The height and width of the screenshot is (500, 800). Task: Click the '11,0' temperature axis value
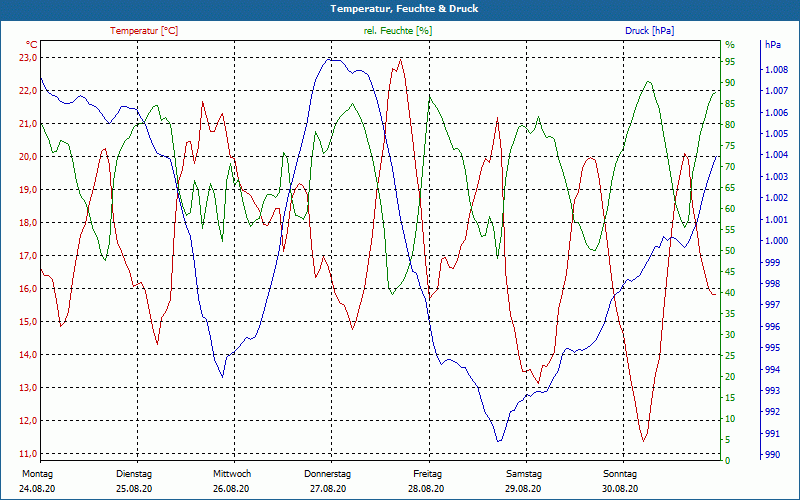[29, 454]
